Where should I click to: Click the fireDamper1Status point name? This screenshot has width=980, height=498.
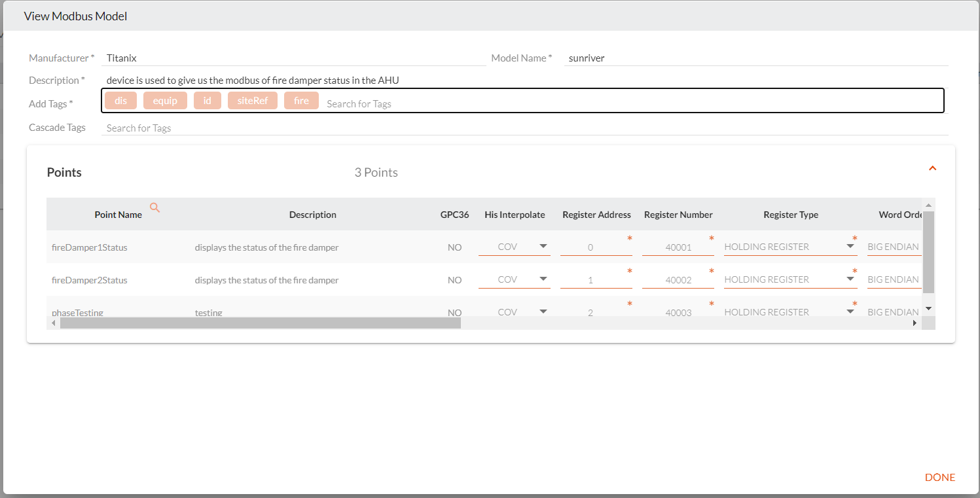click(x=89, y=247)
